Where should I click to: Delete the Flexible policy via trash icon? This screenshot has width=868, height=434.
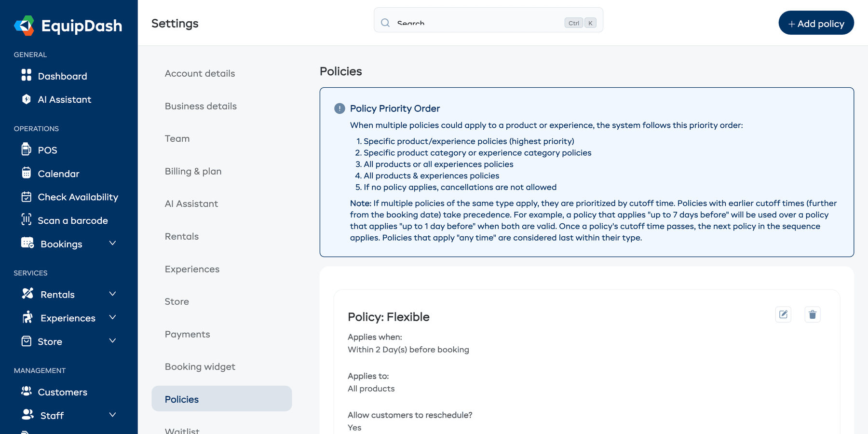pyautogui.click(x=812, y=314)
